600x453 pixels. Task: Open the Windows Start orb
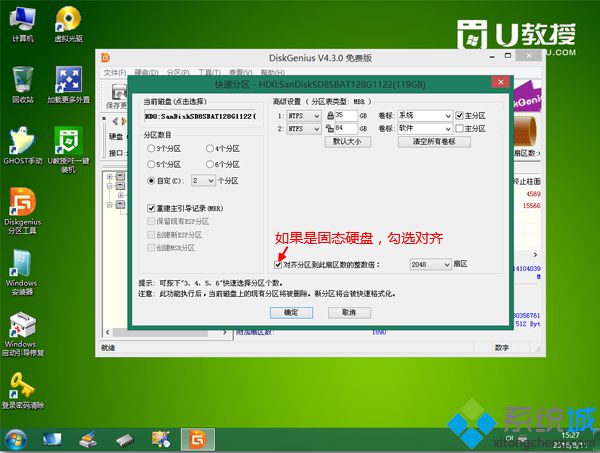[x=15, y=440]
